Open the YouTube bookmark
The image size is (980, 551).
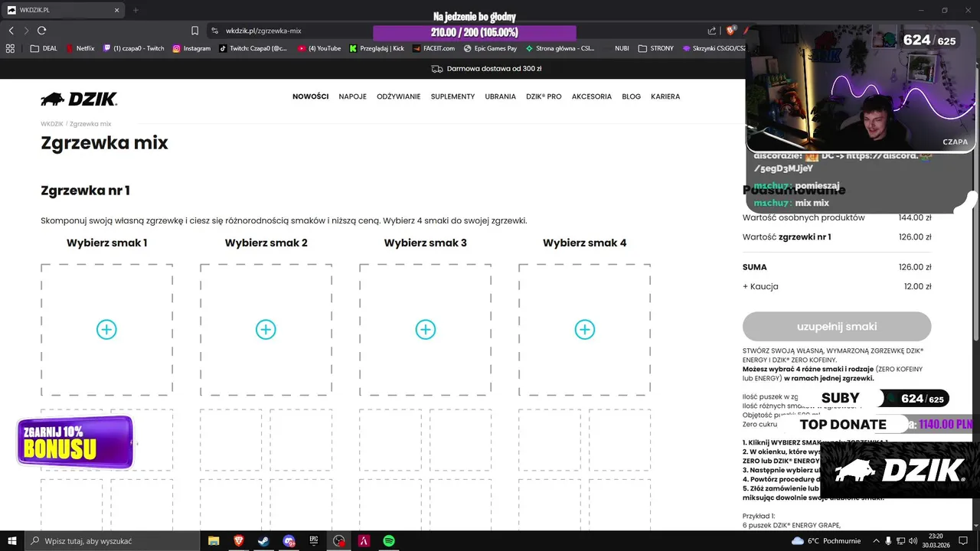click(x=319, y=48)
